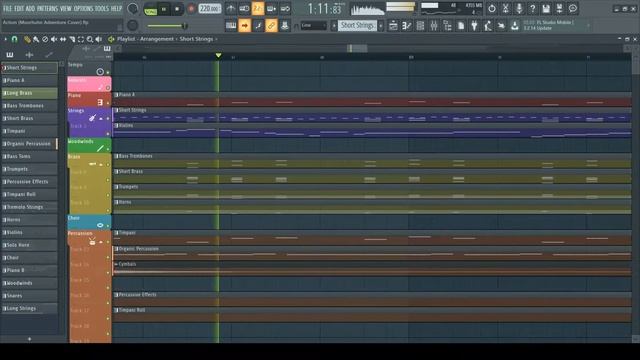640x360 pixels.
Task: Select Bass Trombones pattern in picker
Action: coord(29,106)
